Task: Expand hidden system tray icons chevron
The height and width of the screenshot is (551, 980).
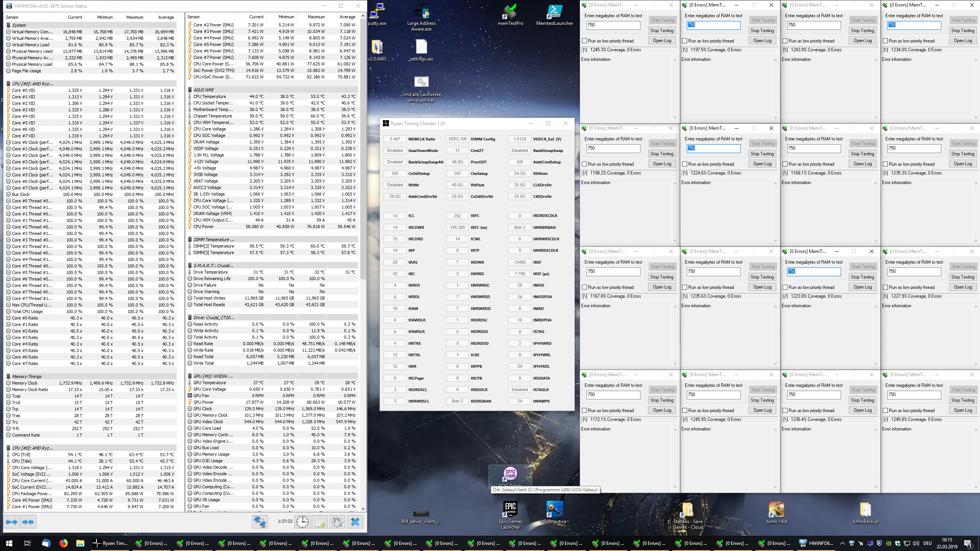Action: click(842, 543)
